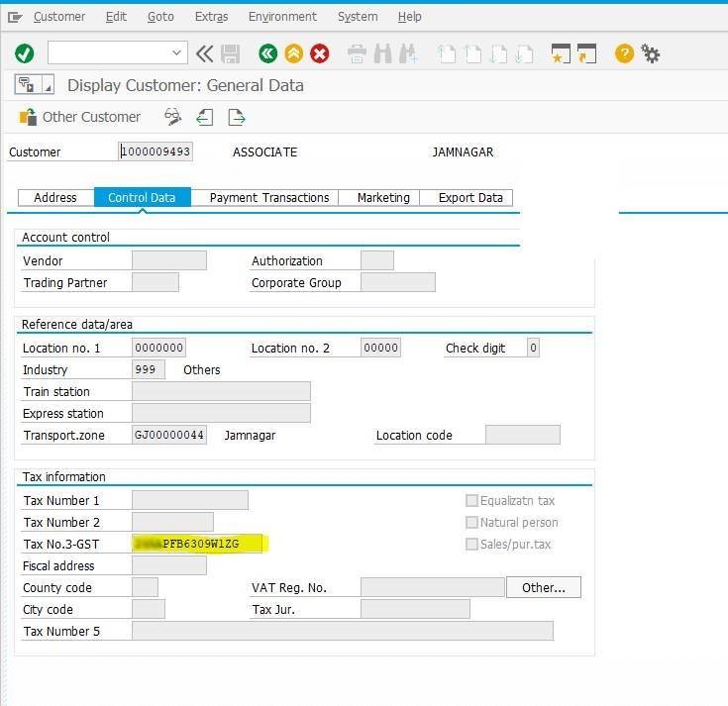Click the Check digit field
This screenshot has height=706, width=728.
[x=533, y=348]
